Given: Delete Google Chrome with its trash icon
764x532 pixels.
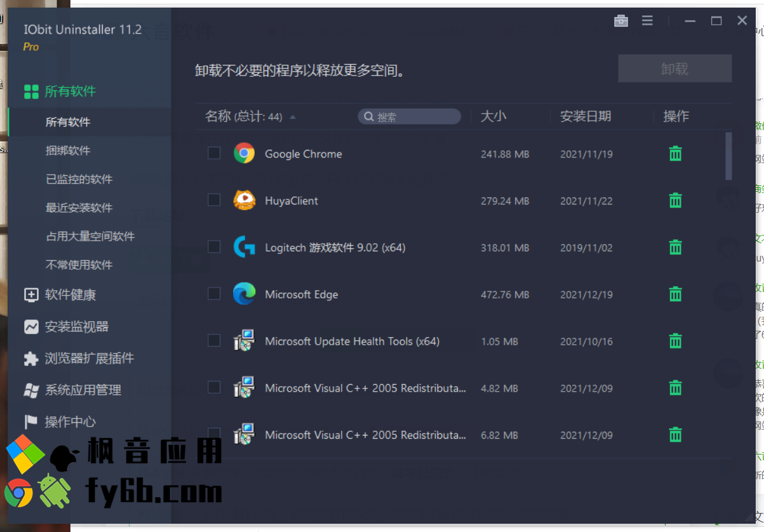Looking at the screenshot, I should tap(675, 154).
